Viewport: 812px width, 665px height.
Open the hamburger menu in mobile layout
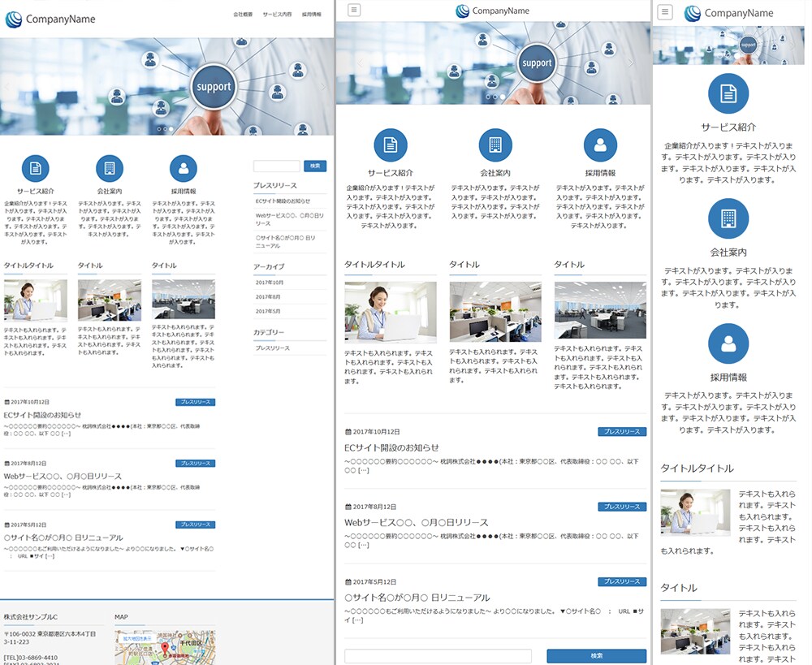coord(665,12)
